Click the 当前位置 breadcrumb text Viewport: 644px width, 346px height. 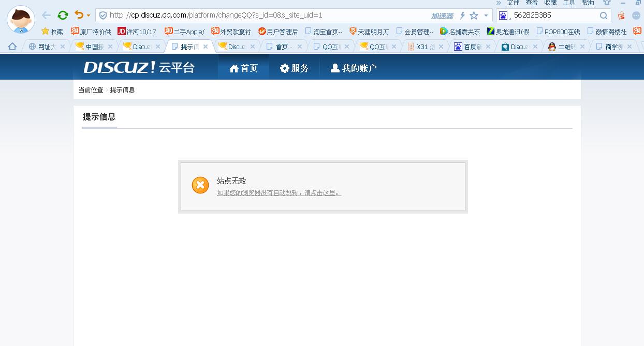pos(91,90)
